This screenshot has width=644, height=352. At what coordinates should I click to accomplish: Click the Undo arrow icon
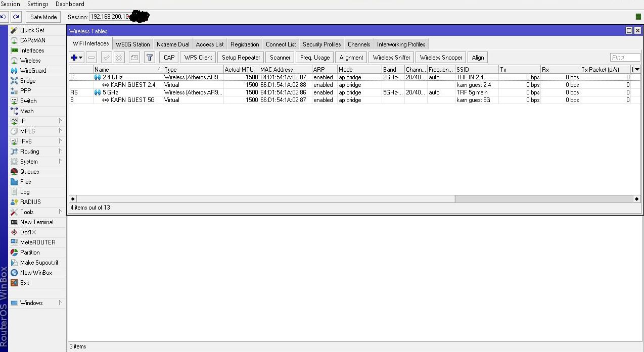tap(4, 17)
